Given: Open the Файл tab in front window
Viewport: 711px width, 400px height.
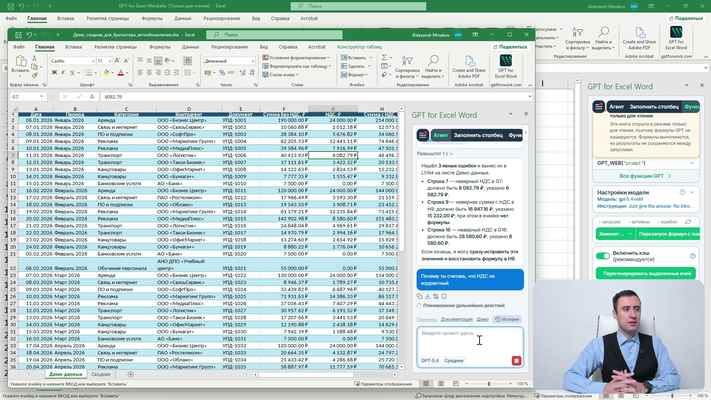Looking at the screenshot, I should tap(19, 47).
